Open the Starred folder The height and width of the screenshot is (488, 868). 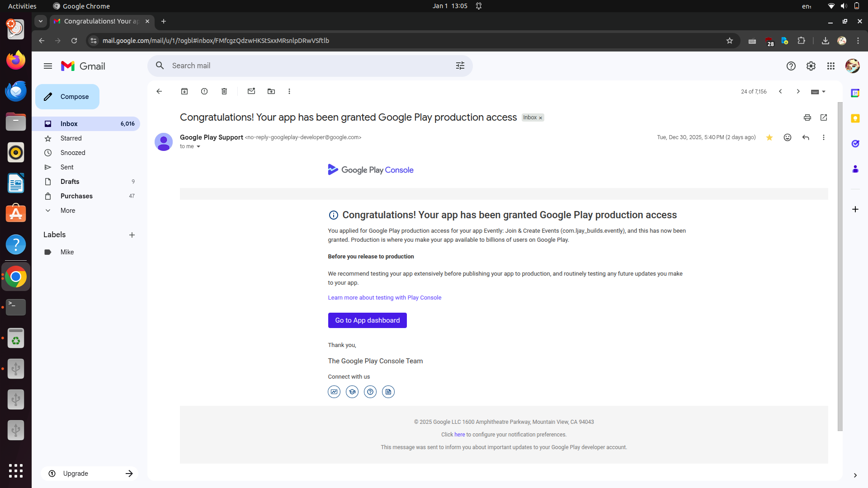point(71,138)
